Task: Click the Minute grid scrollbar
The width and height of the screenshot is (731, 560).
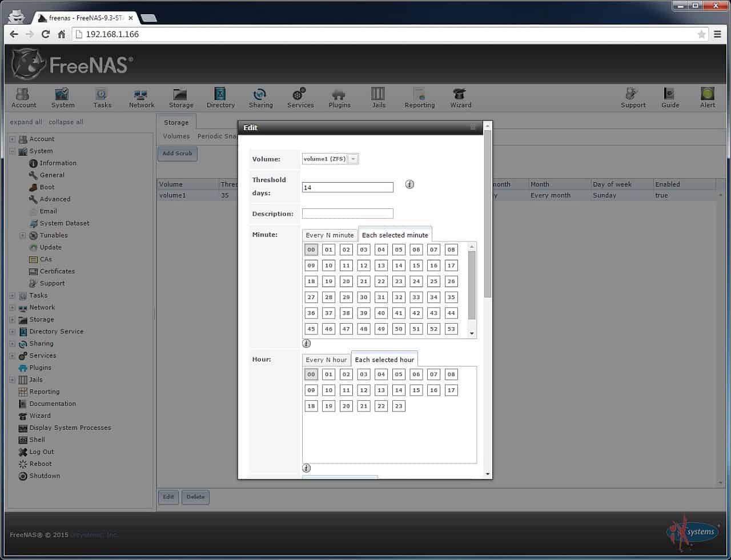Action: (472, 285)
